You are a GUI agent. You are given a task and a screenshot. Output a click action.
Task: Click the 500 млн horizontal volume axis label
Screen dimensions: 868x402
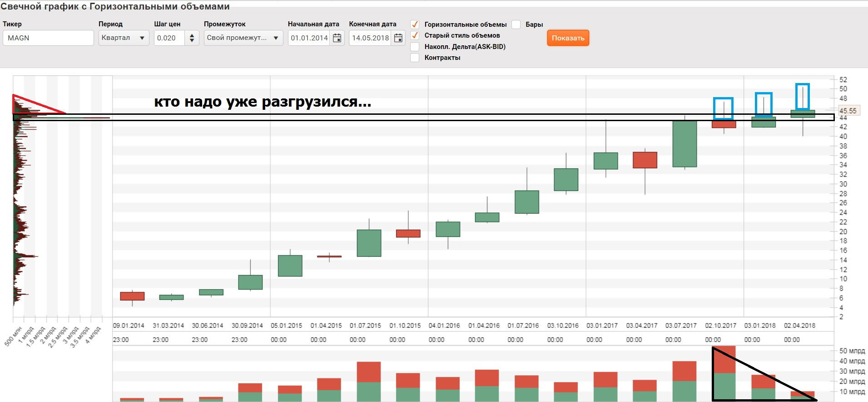(x=13, y=337)
